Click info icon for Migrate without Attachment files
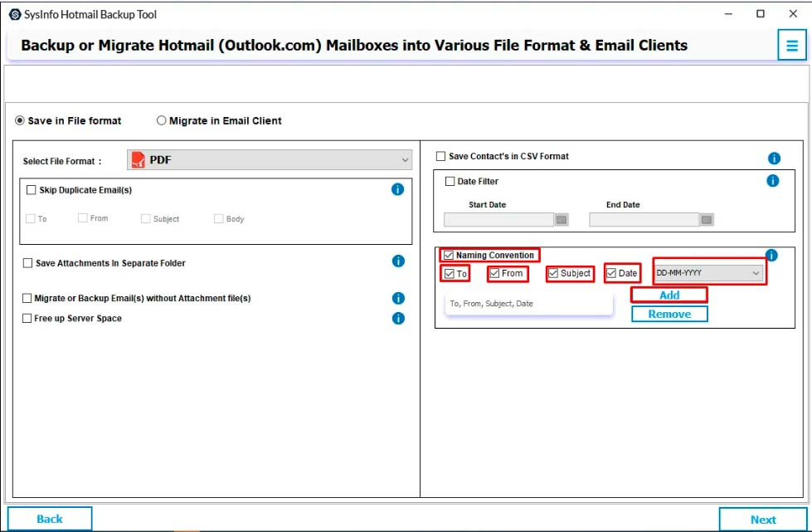Viewport: 812px width, 532px height. pos(398,299)
